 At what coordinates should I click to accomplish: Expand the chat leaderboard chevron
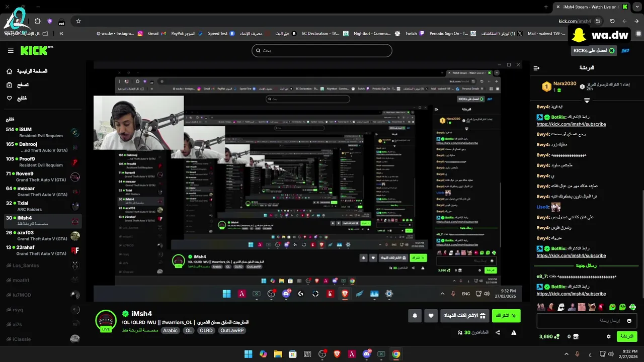pos(587,101)
